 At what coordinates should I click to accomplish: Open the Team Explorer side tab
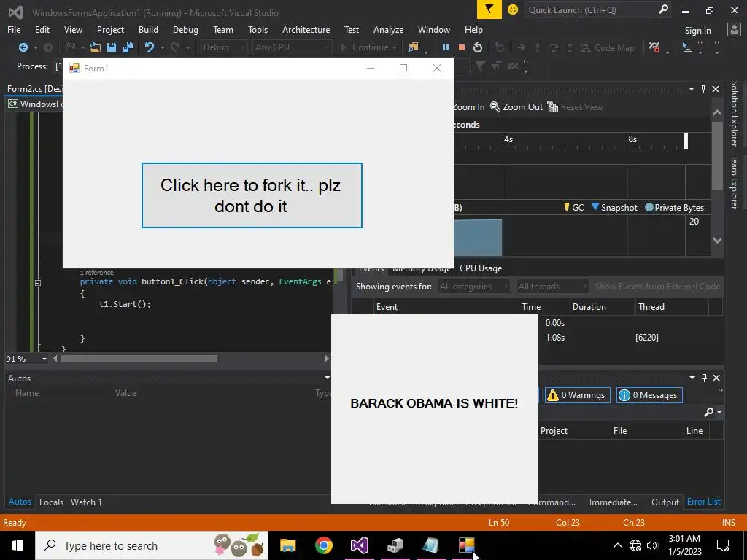(735, 182)
